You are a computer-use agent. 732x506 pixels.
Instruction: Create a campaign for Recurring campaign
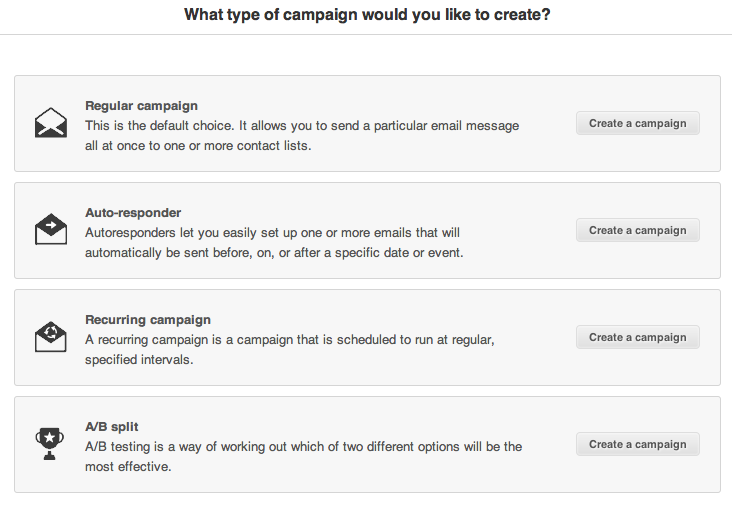pyautogui.click(x=638, y=337)
